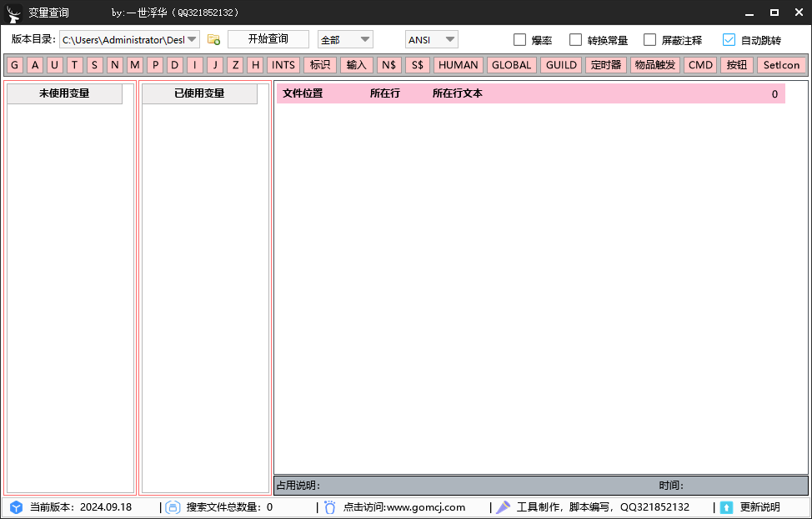Disable the 自动跳转 option
Screen dimensions: 812x519
pyautogui.click(x=728, y=39)
